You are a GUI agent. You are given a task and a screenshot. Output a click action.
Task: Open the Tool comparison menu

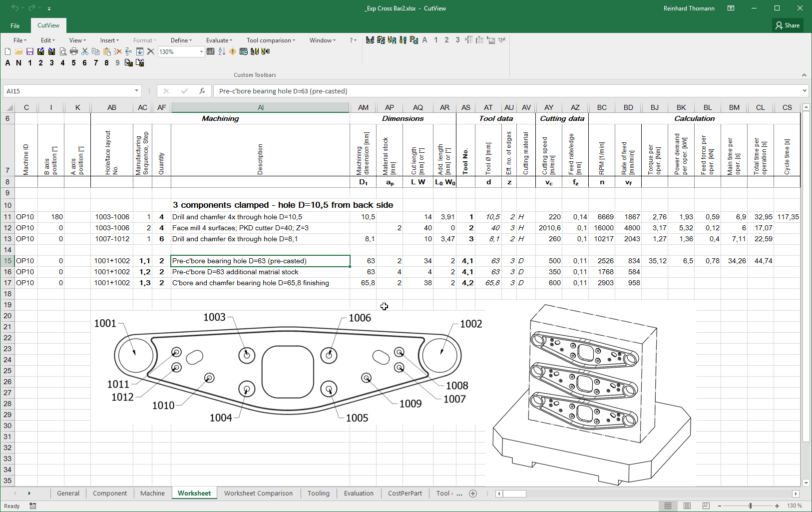pyautogui.click(x=271, y=40)
